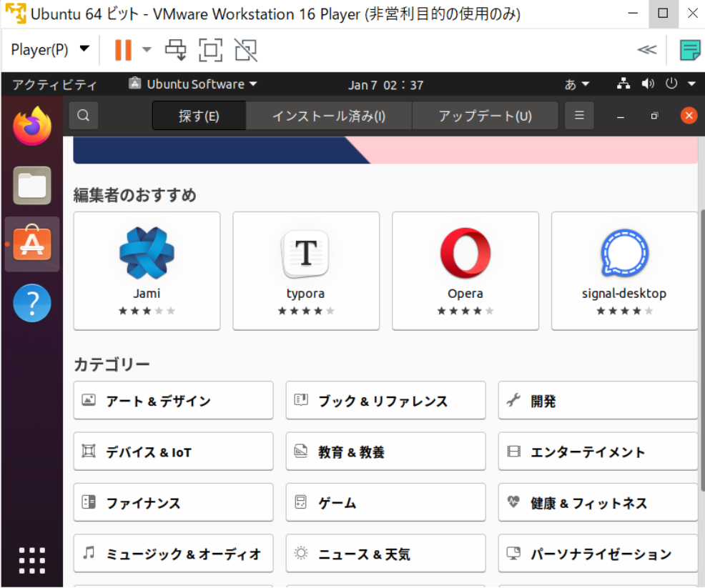Switch to the インストール済み(I) tab
Image resolution: width=705 pixels, height=588 pixels.
pyautogui.click(x=329, y=116)
